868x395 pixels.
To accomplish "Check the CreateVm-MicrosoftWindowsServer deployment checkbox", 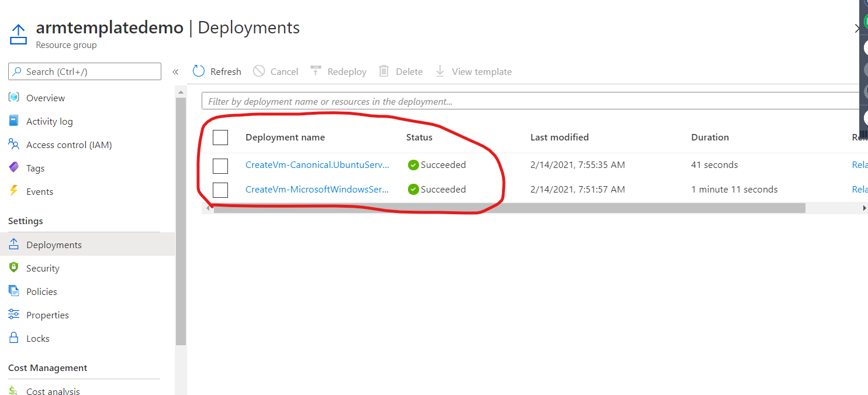I will point(220,190).
